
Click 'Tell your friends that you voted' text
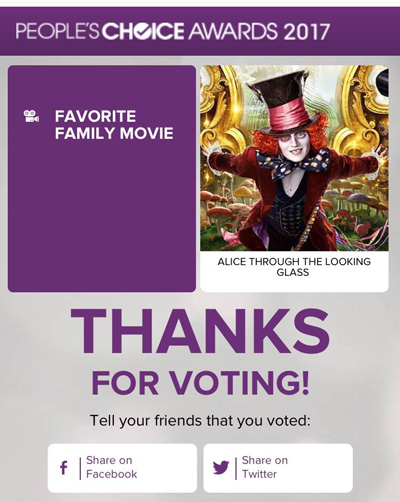[200, 421]
